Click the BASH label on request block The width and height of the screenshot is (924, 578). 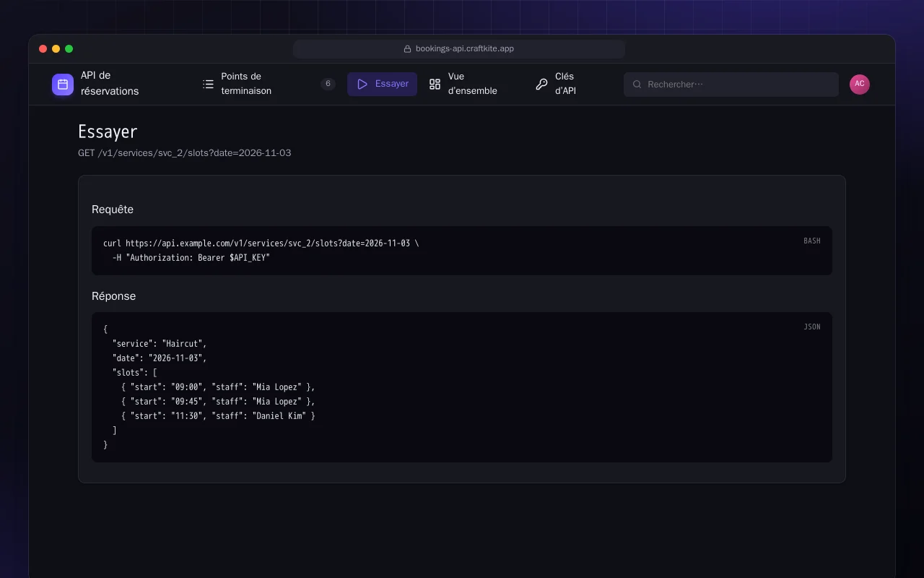coord(812,241)
